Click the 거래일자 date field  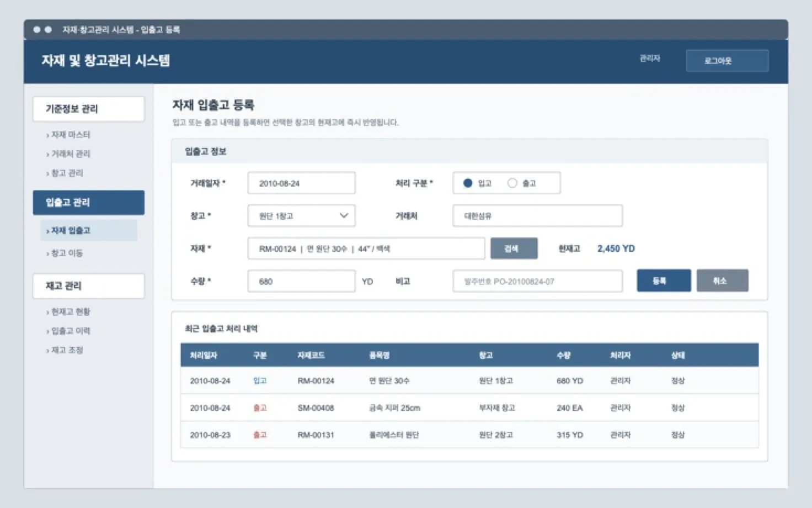tap(302, 183)
